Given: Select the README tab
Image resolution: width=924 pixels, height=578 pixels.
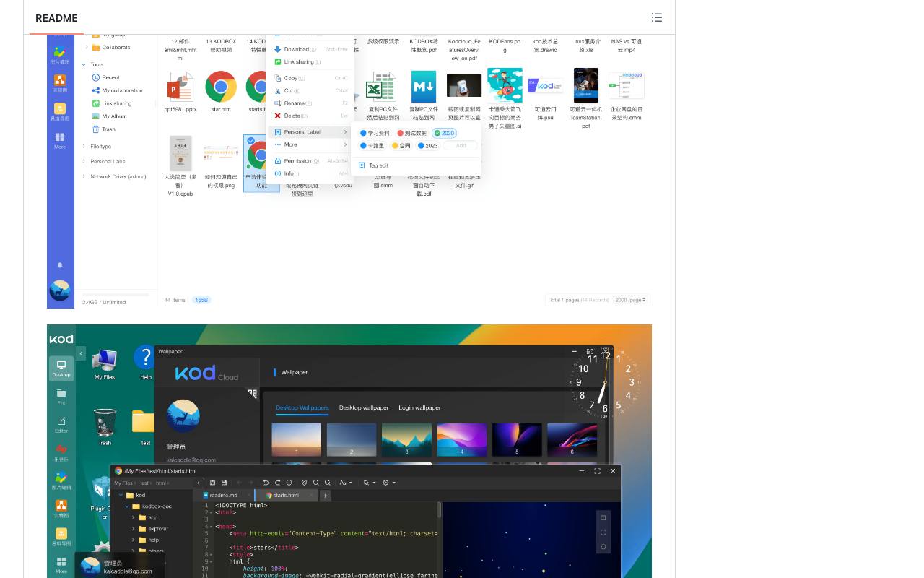Looking at the screenshot, I should (56, 18).
